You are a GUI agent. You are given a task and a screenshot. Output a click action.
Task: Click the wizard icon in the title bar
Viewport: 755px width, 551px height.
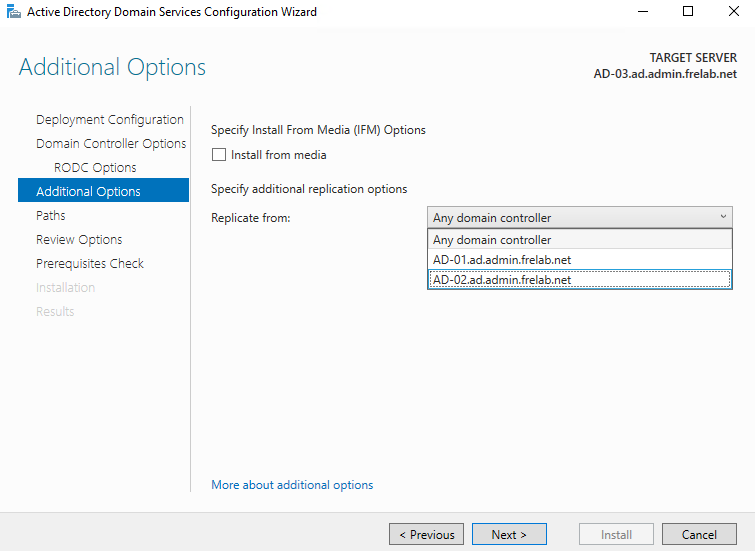pos(12,12)
